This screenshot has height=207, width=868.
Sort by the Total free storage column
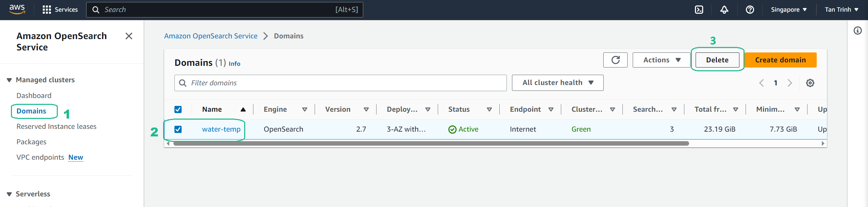(735, 110)
